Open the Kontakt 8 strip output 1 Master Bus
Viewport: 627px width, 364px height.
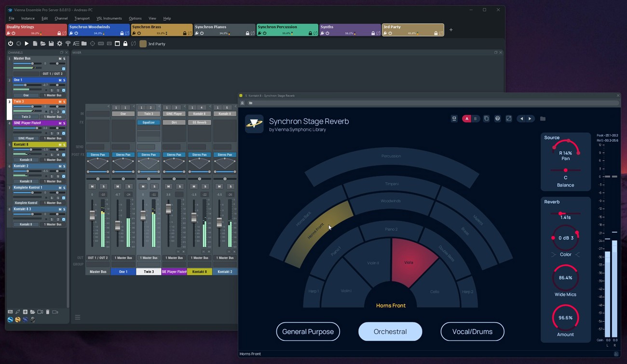coord(199,258)
